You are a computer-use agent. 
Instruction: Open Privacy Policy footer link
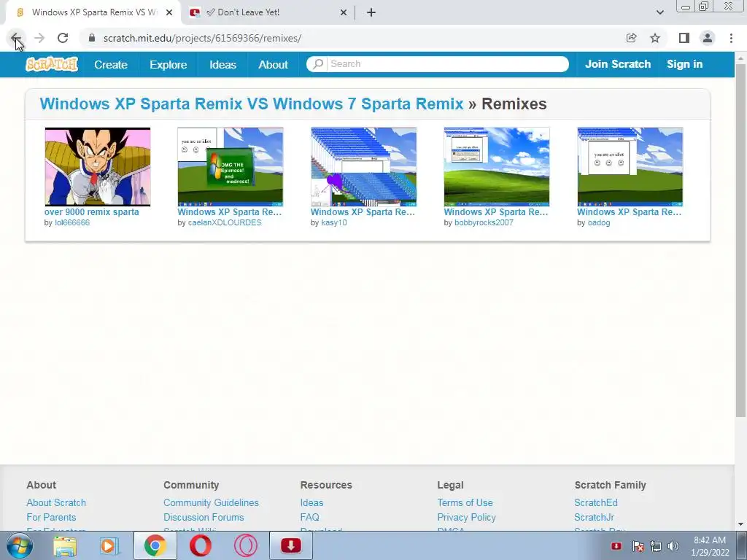point(466,517)
